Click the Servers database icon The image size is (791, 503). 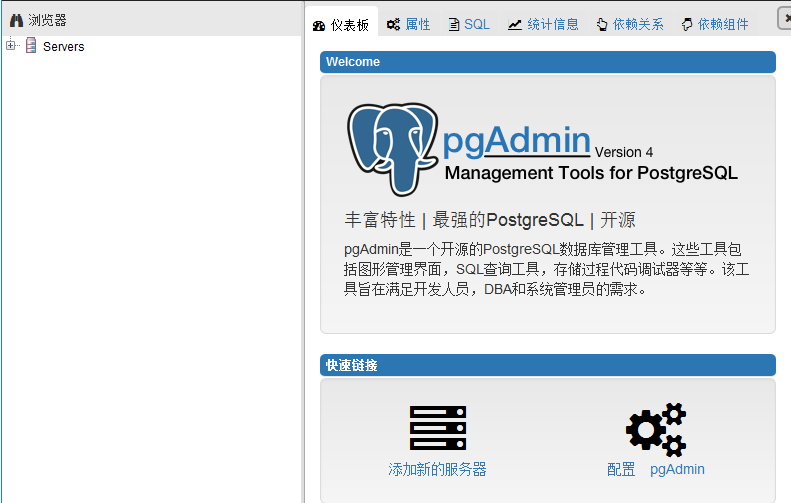[31, 45]
